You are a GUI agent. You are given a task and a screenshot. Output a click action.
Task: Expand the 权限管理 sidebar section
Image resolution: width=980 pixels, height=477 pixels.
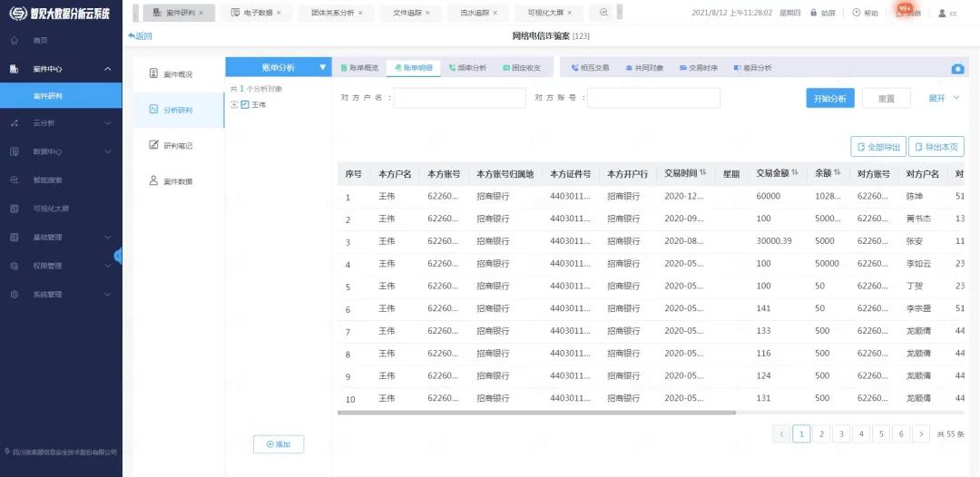(x=107, y=266)
